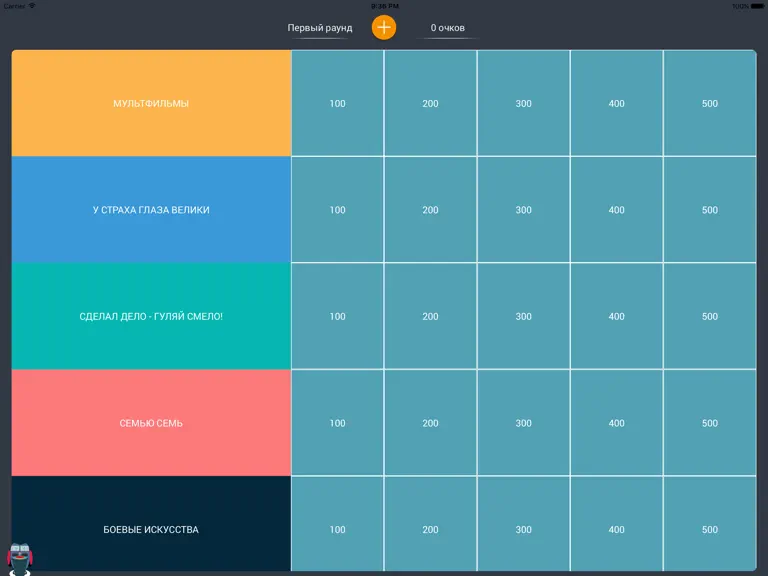Tap the orange plus icon
768x576 pixels.
pos(384,27)
